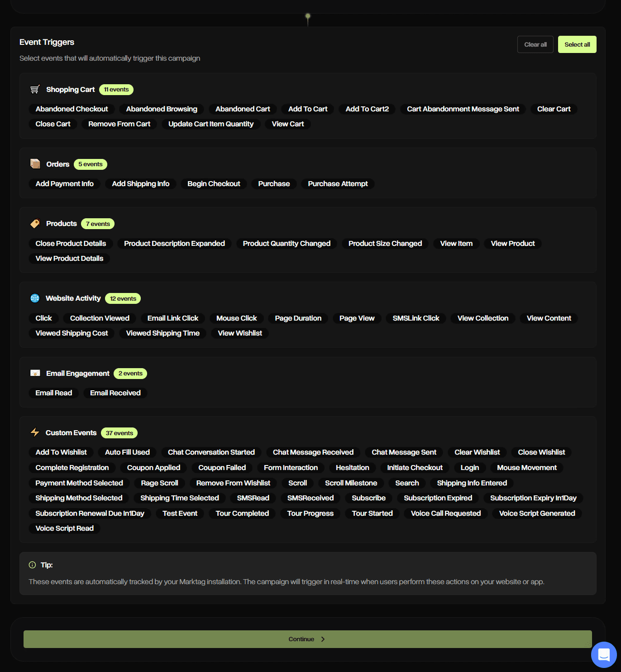
Task: Enable the Add To Cart2 event
Action: click(367, 109)
